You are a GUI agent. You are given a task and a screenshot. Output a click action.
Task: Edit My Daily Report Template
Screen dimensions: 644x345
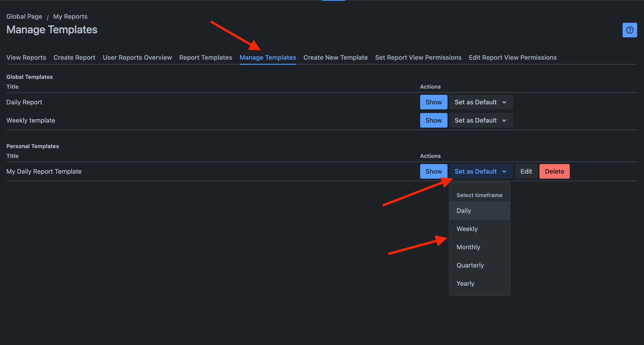[x=526, y=171]
